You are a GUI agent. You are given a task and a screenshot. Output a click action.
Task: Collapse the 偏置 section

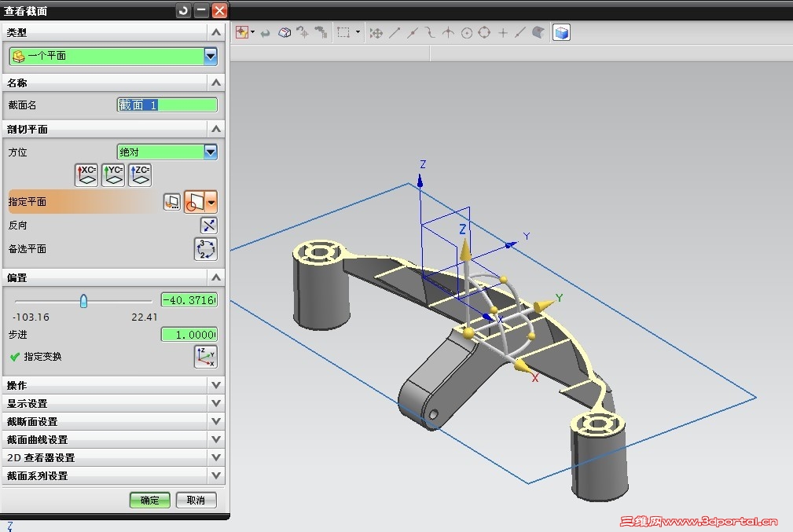point(216,277)
